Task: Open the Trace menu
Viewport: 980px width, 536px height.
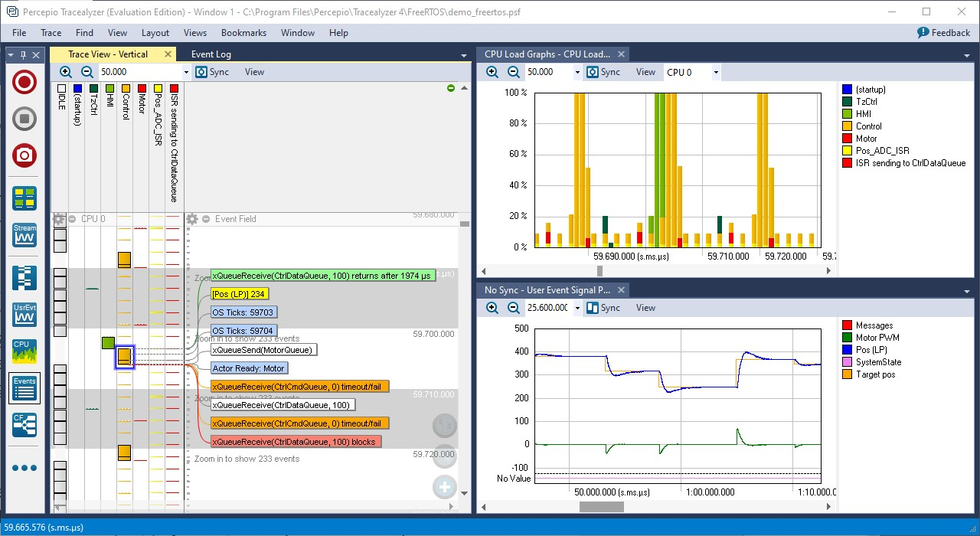Action: point(51,33)
